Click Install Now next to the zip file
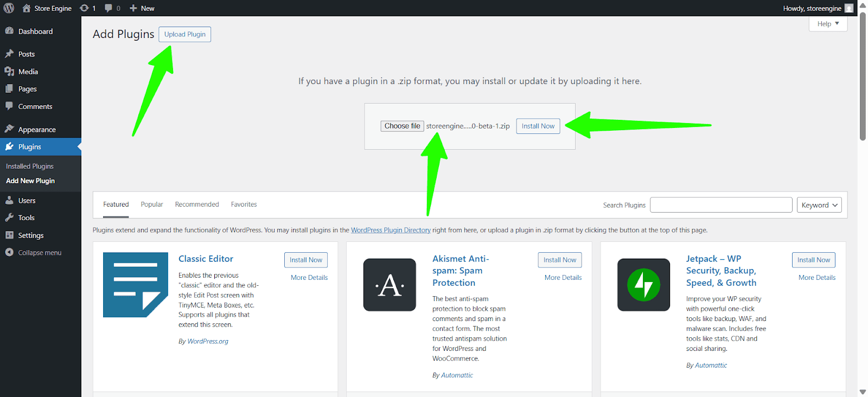868x397 pixels. pyautogui.click(x=538, y=126)
